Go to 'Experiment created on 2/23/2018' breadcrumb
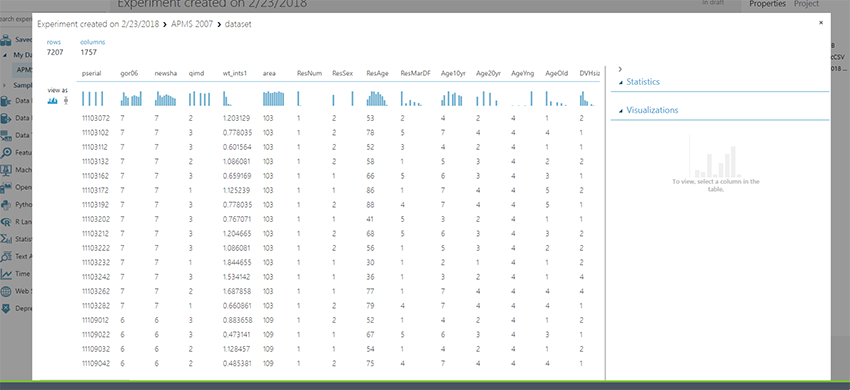The height and width of the screenshot is (390, 850). click(x=98, y=24)
